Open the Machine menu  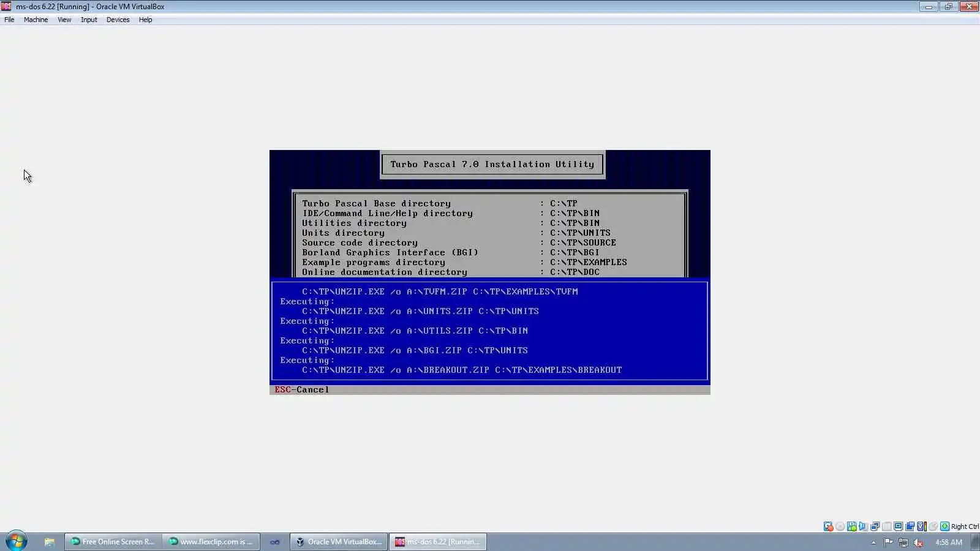(x=36, y=20)
